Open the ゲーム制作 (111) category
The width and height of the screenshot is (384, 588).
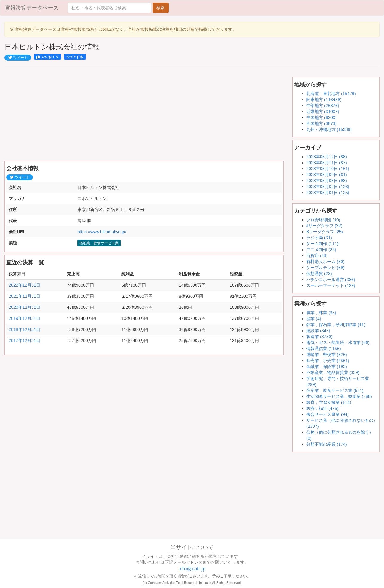coord(322,244)
